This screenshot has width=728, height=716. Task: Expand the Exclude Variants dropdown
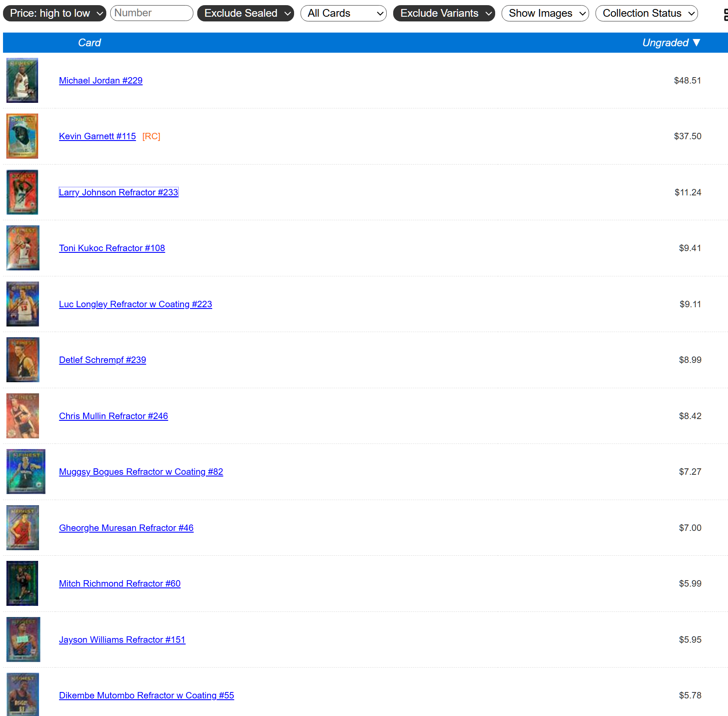pyautogui.click(x=444, y=13)
